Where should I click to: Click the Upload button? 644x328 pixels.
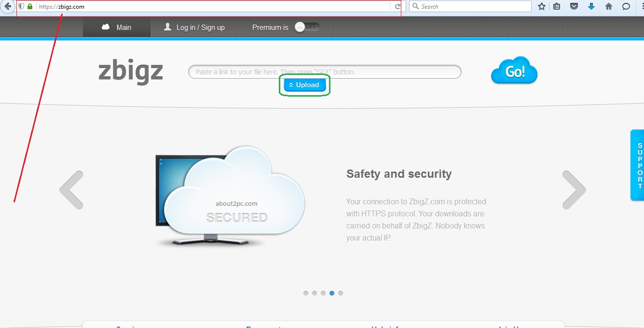pos(304,85)
